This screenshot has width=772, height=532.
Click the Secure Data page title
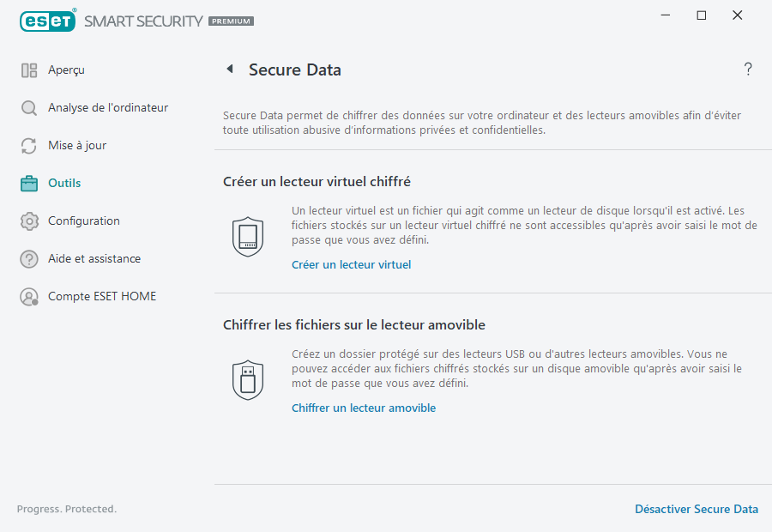[x=292, y=70]
